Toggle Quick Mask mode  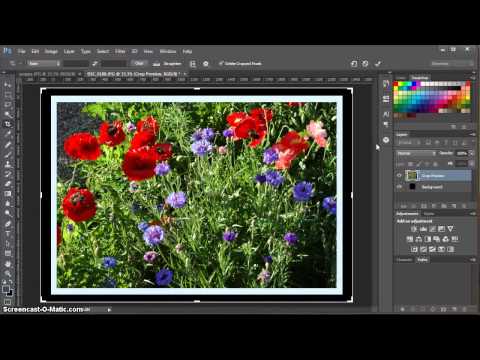(x=7, y=302)
